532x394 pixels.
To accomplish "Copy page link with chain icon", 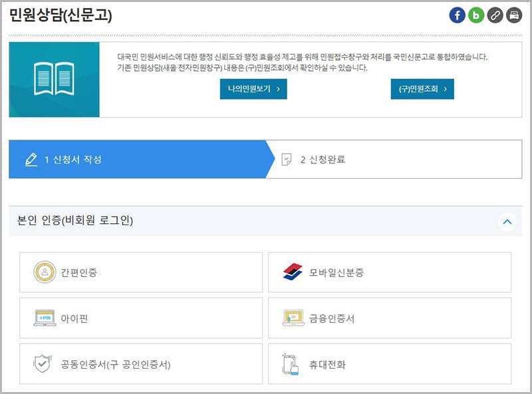I will (x=495, y=15).
